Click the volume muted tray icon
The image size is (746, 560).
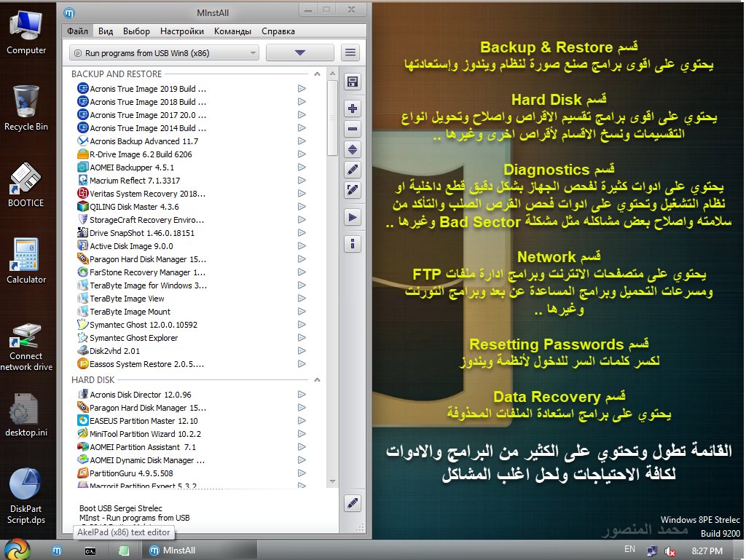click(x=670, y=551)
